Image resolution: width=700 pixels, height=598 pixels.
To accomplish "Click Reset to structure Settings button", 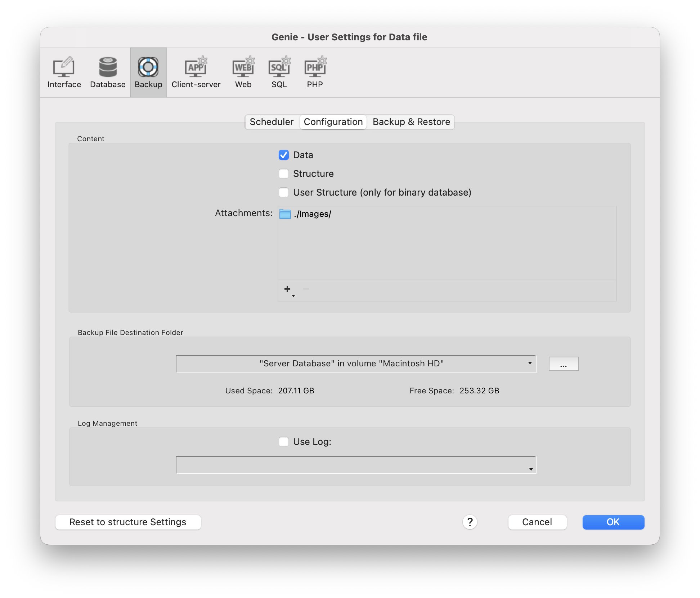I will tap(128, 522).
